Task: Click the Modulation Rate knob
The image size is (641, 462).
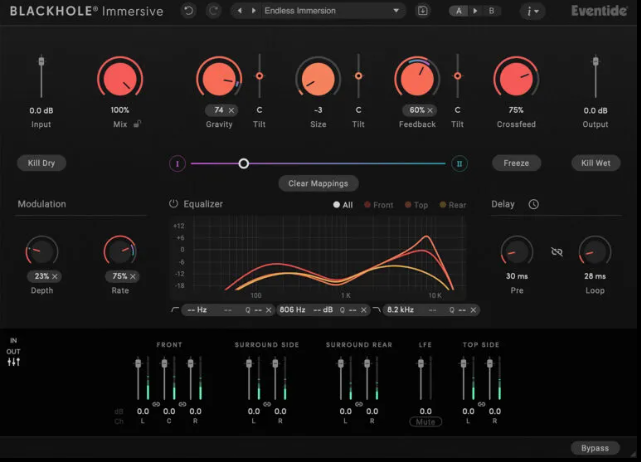Action: coord(120,251)
